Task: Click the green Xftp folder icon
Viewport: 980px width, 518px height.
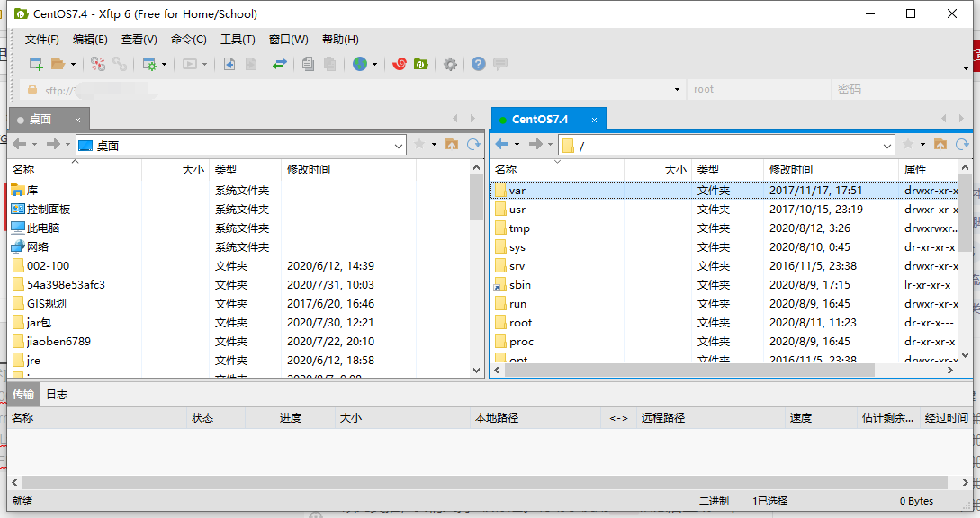Action: [x=421, y=64]
